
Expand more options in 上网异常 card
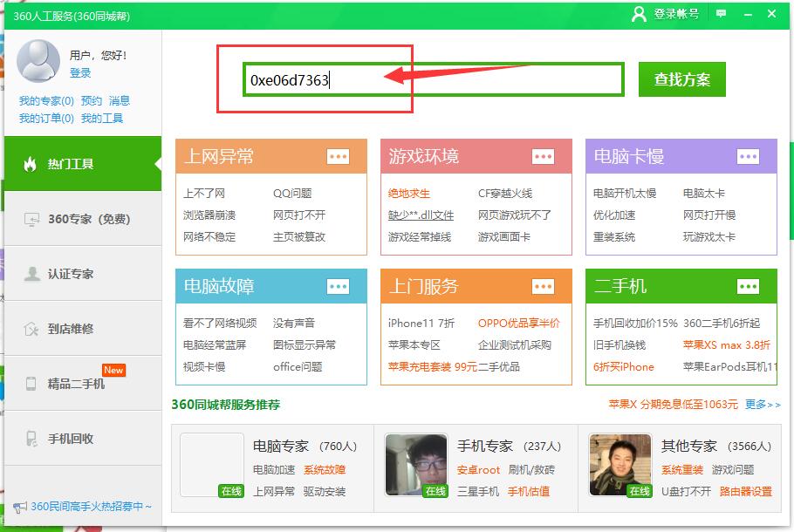338,156
